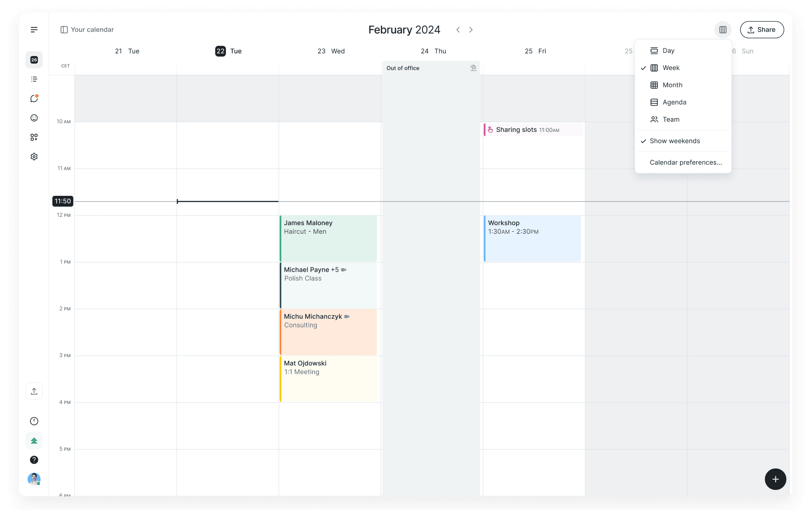Select Month view from menu

672,85
